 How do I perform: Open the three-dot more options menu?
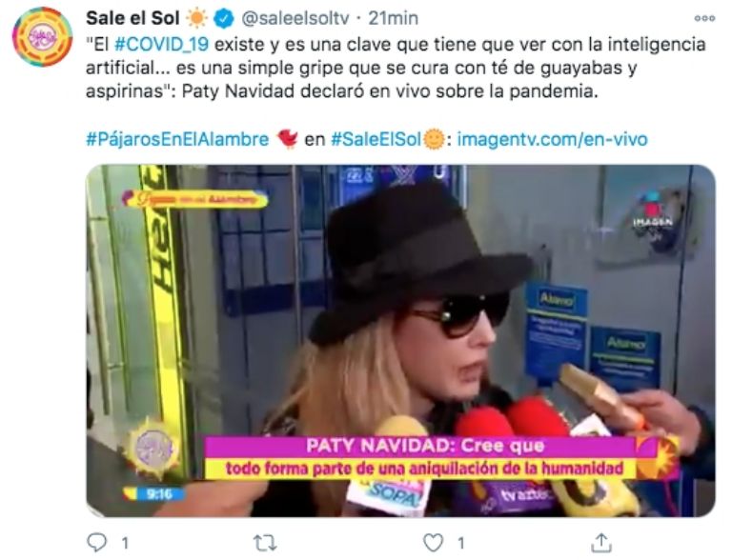(704, 19)
